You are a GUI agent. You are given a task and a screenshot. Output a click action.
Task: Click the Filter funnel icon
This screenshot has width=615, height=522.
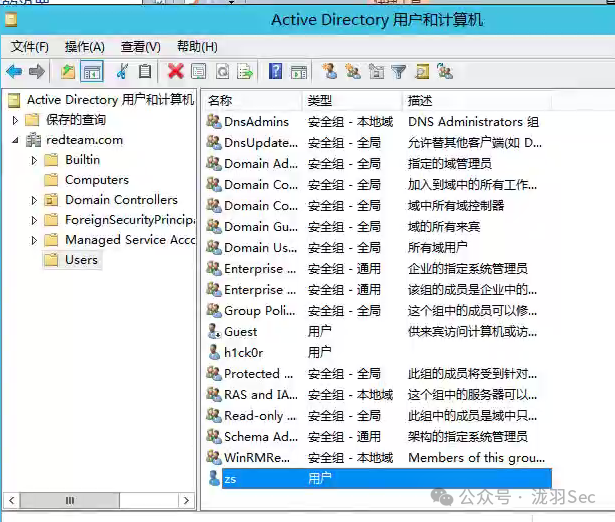[399, 72]
